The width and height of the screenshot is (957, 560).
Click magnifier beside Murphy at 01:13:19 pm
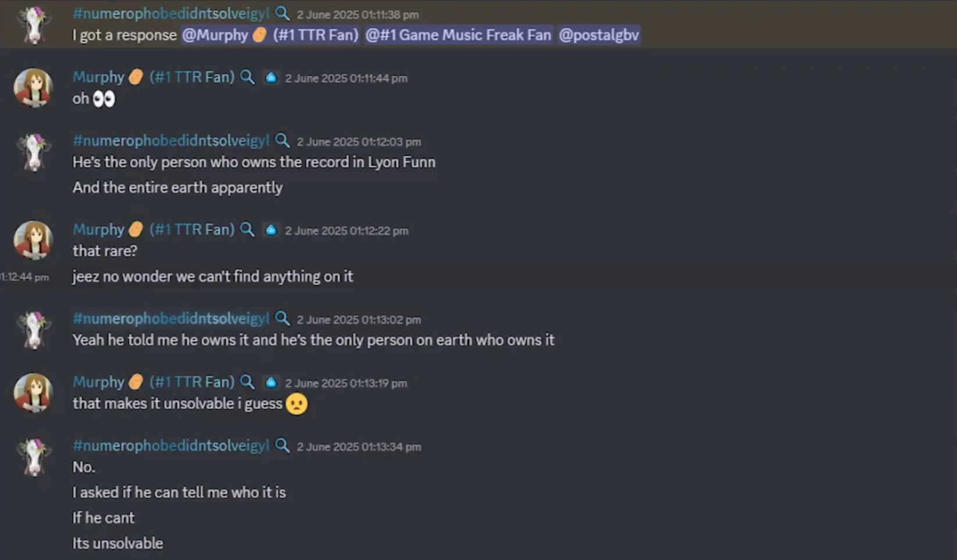[247, 382]
